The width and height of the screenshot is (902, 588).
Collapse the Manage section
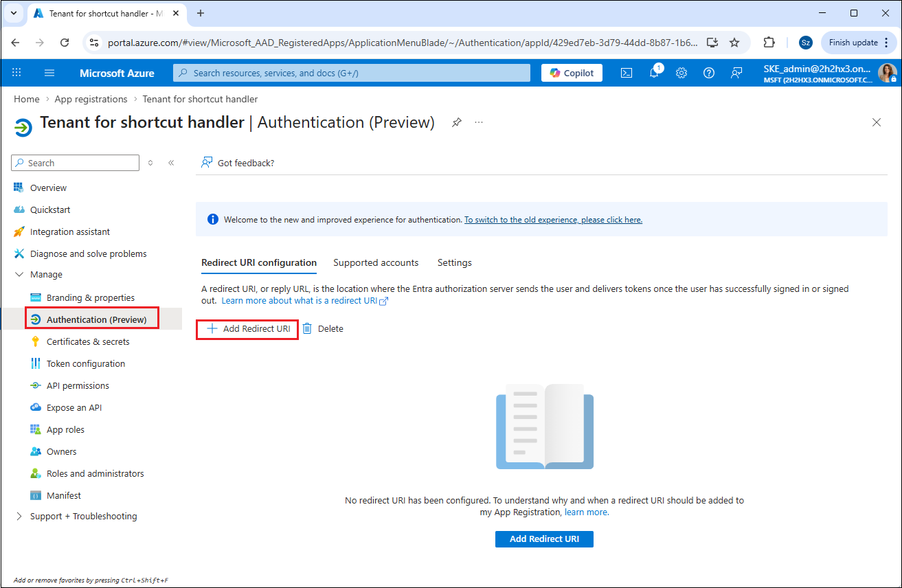tap(19, 275)
